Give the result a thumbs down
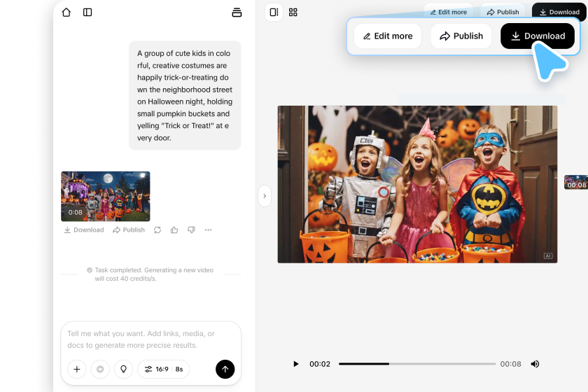 [x=191, y=230]
